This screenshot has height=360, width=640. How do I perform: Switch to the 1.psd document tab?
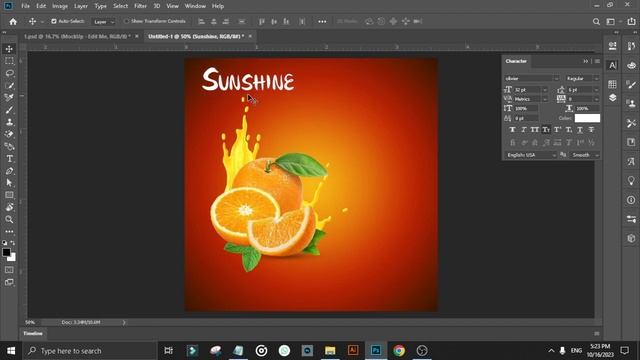77,36
